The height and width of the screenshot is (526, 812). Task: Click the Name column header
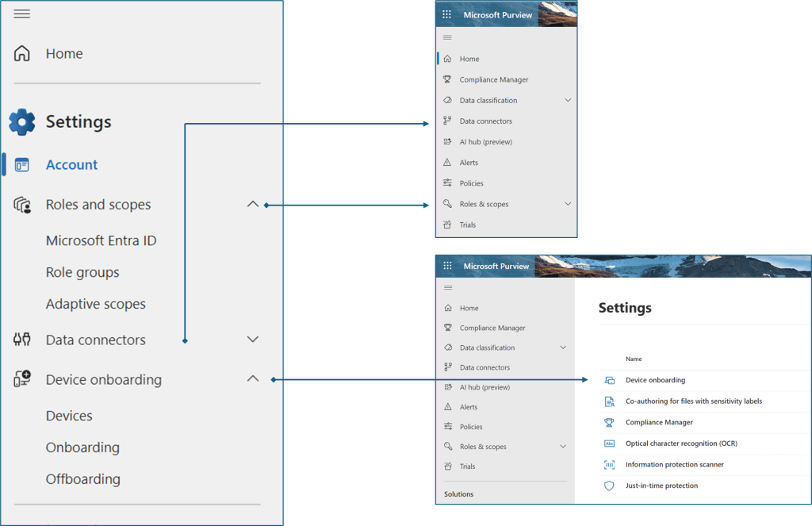click(634, 359)
